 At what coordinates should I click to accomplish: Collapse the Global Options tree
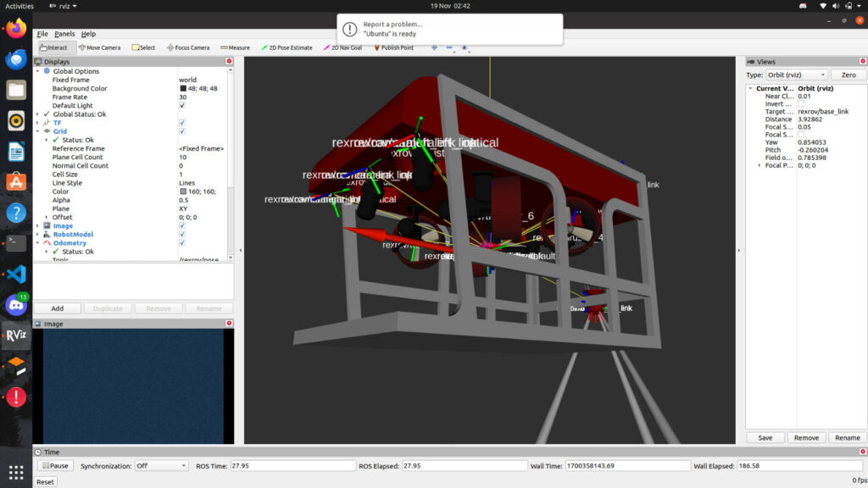pyautogui.click(x=37, y=71)
